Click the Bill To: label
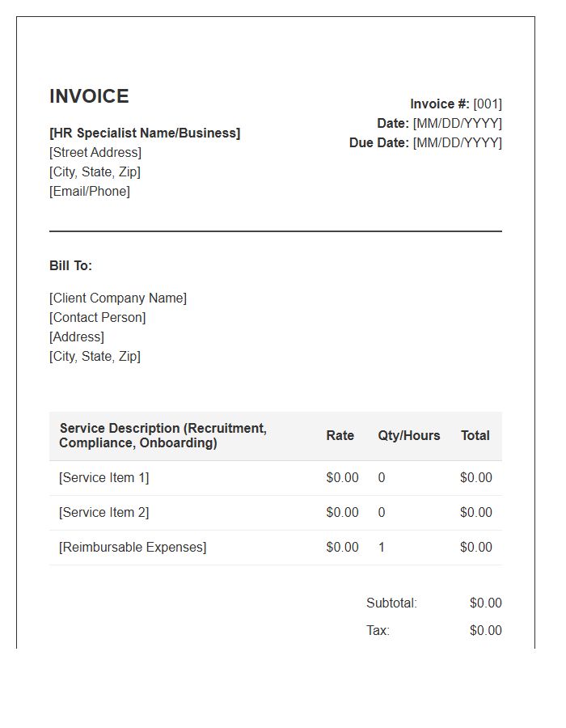 (71, 266)
